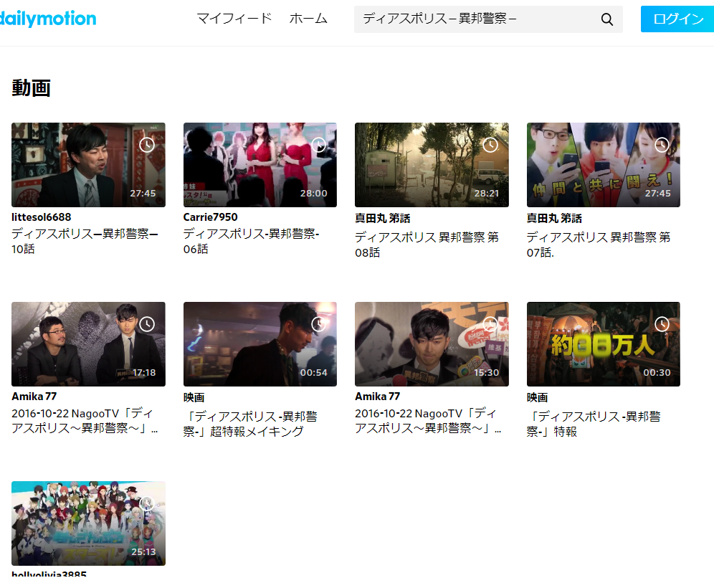This screenshot has width=714, height=588.
Task: Add the 第08話 video to watch later
Action: coord(490,145)
